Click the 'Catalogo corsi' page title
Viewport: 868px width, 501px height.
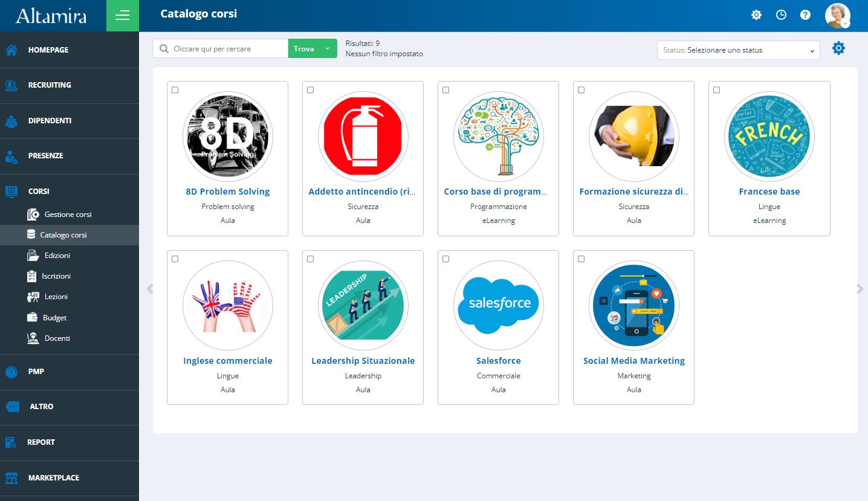(x=199, y=13)
